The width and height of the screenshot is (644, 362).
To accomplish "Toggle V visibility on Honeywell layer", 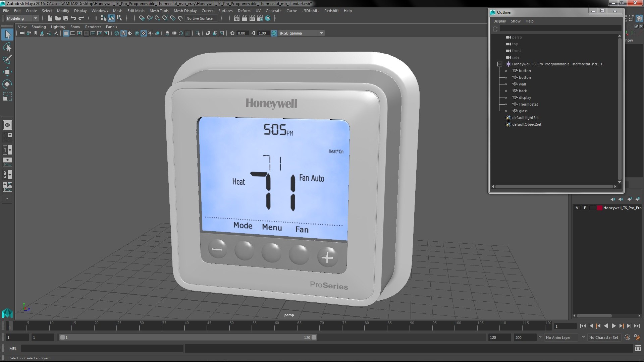I will (577, 208).
